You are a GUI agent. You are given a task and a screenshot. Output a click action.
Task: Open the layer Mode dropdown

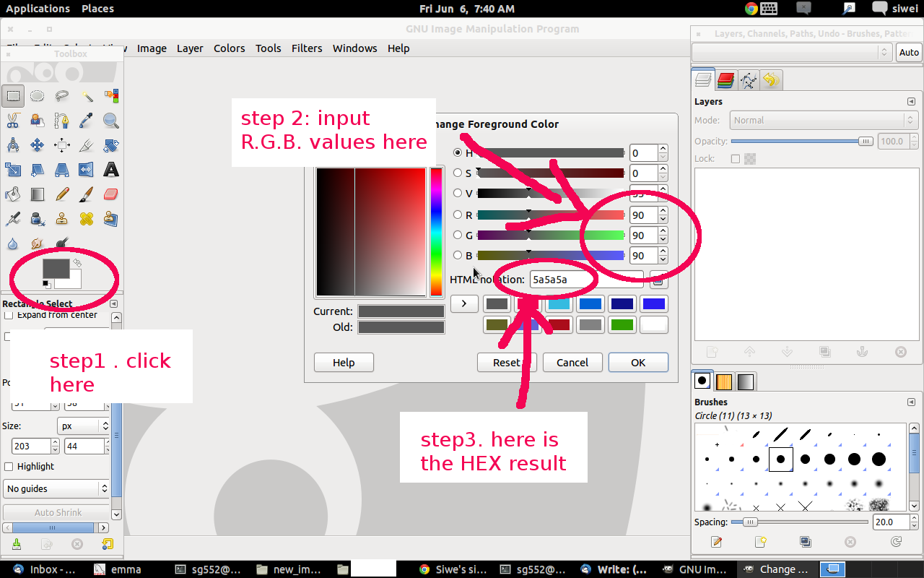(823, 120)
